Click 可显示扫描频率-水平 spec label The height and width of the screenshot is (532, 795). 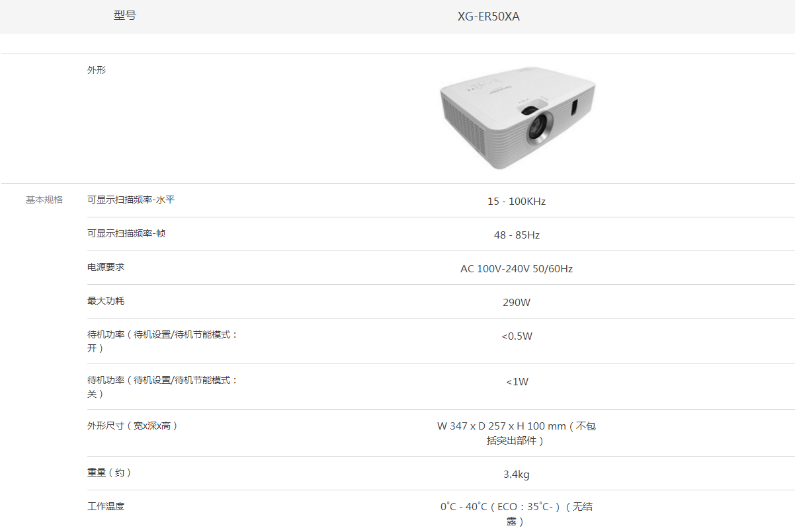pos(131,200)
